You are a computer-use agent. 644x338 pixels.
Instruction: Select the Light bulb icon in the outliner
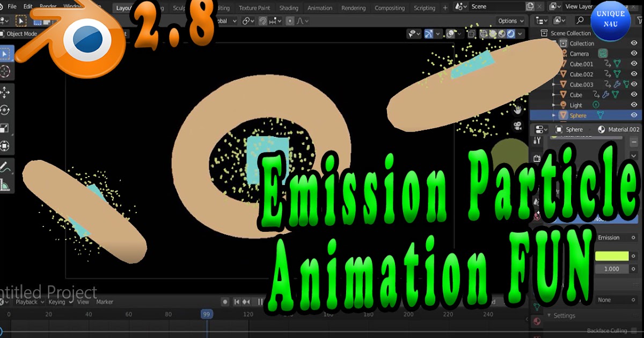pos(563,105)
